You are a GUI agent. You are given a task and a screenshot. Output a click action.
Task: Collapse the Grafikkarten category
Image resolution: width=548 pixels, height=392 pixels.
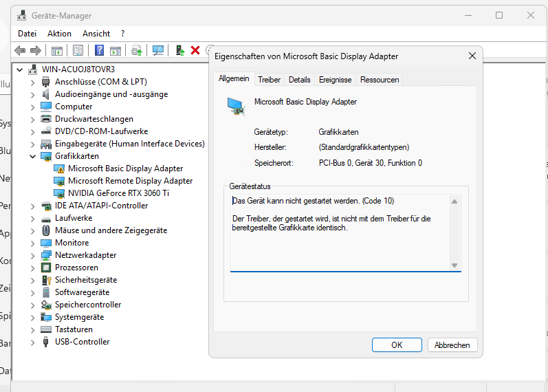pos(32,156)
